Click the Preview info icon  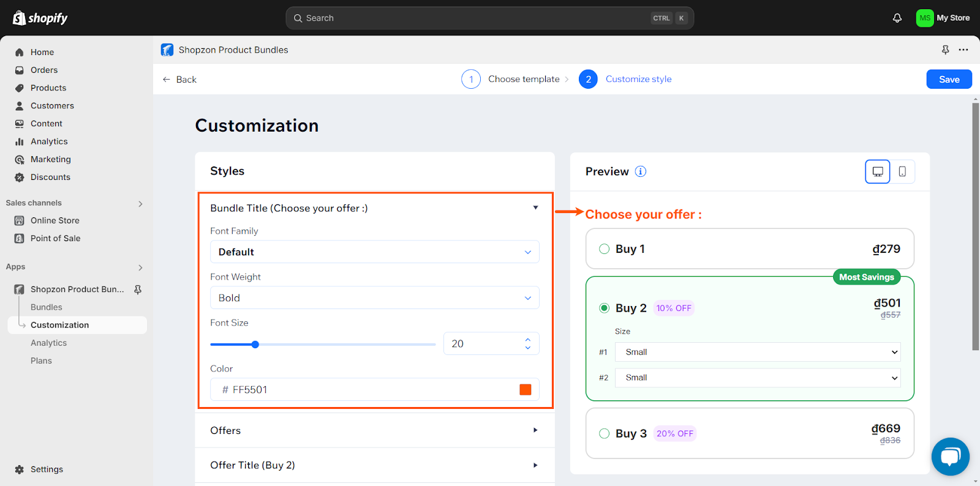(641, 171)
